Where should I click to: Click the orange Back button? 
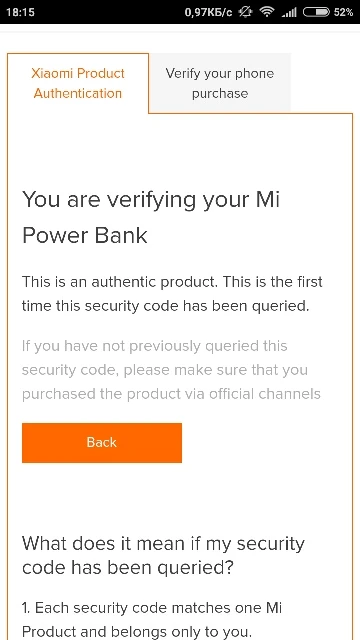pyautogui.click(x=102, y=442)
